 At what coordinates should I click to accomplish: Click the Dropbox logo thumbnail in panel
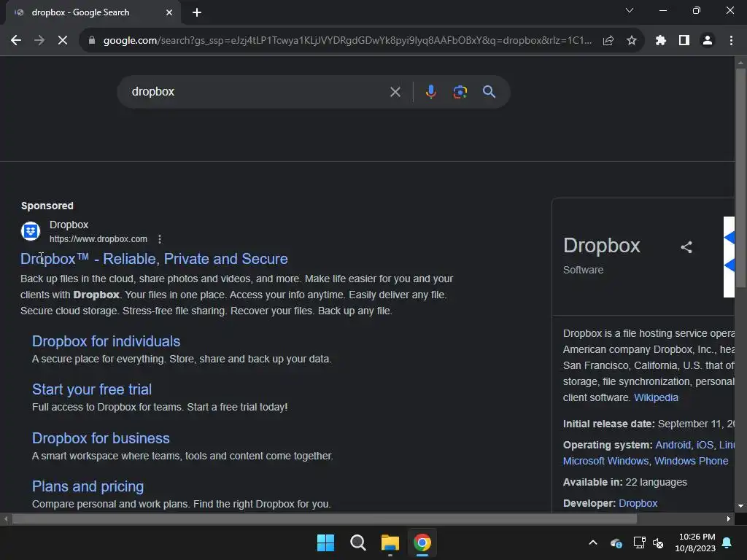click(729, 257)
